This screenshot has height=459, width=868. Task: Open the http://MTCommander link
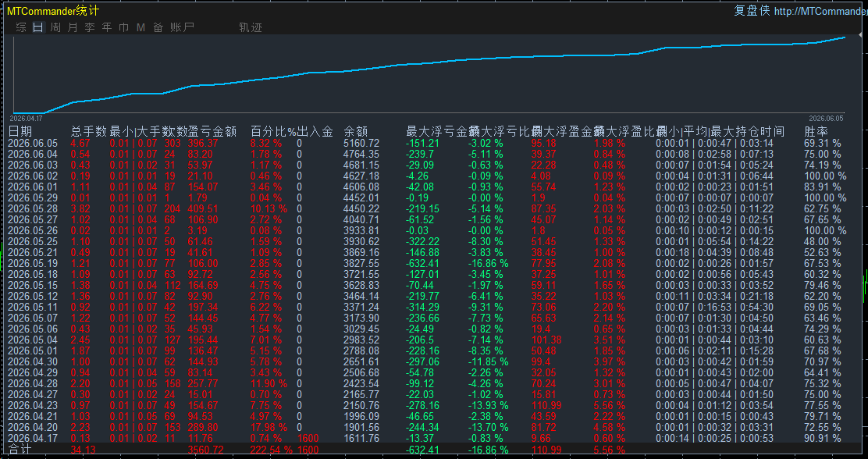(820, 11)
